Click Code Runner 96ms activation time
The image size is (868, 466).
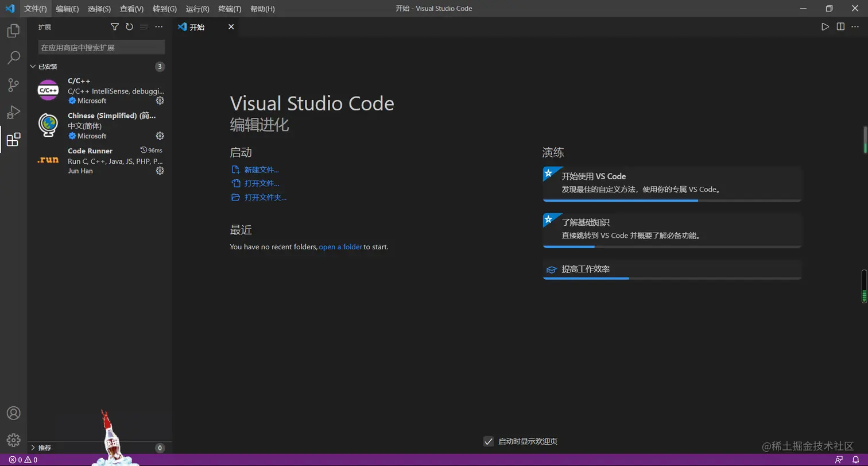point(152,150)
